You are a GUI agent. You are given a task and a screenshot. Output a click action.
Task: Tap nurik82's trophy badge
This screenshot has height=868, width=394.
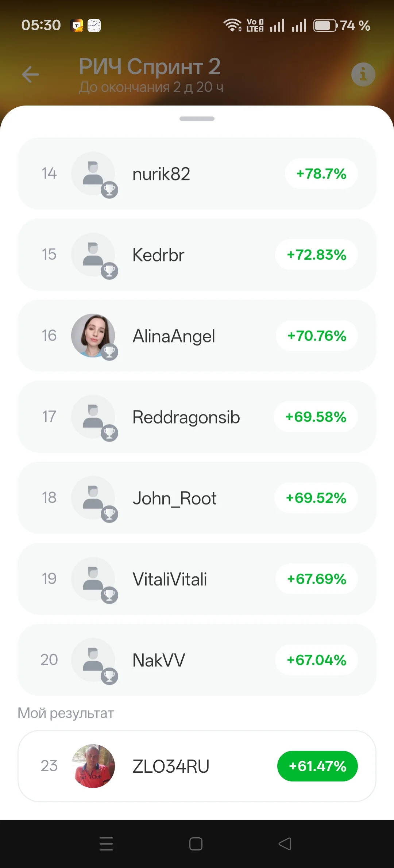[x=109, y=190]
